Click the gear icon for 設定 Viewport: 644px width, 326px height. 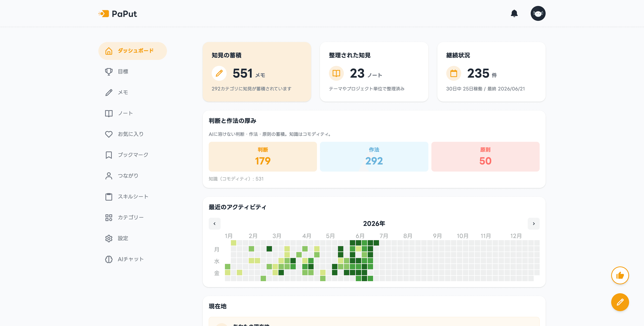tap(109, 238)
